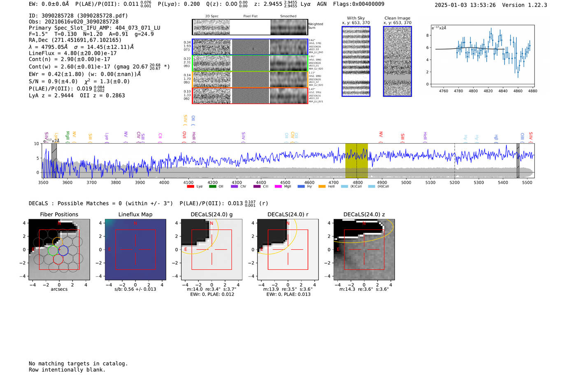Click the Lineflux Map panel
The height and width of the screenshot is (392, 576).
(135, 250)
